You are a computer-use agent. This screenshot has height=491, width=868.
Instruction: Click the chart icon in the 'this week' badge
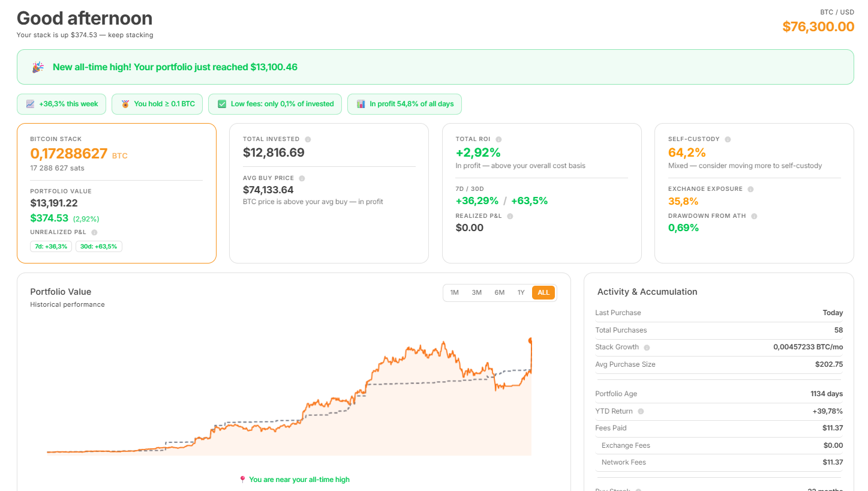30,104
